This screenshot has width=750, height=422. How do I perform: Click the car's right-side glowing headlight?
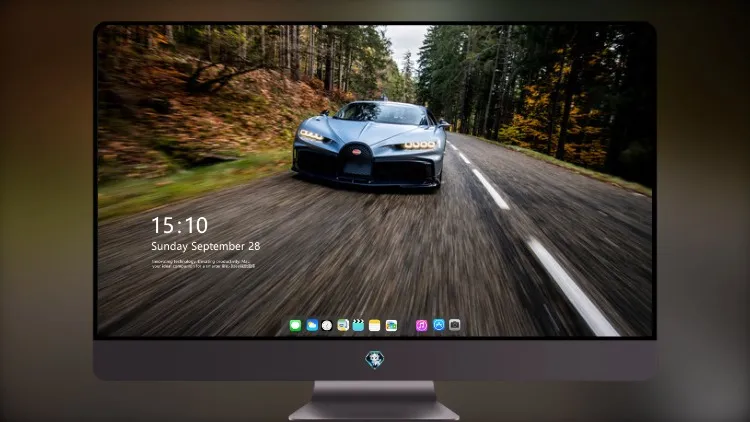pos(419,144)
